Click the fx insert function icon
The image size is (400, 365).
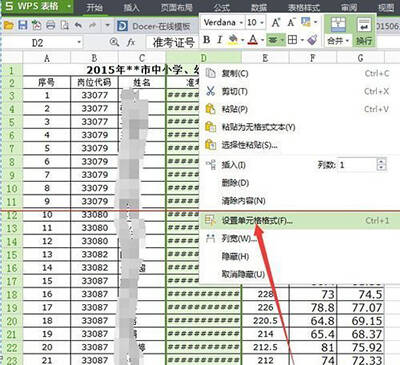pyautogui.click(x=131, y=42)
